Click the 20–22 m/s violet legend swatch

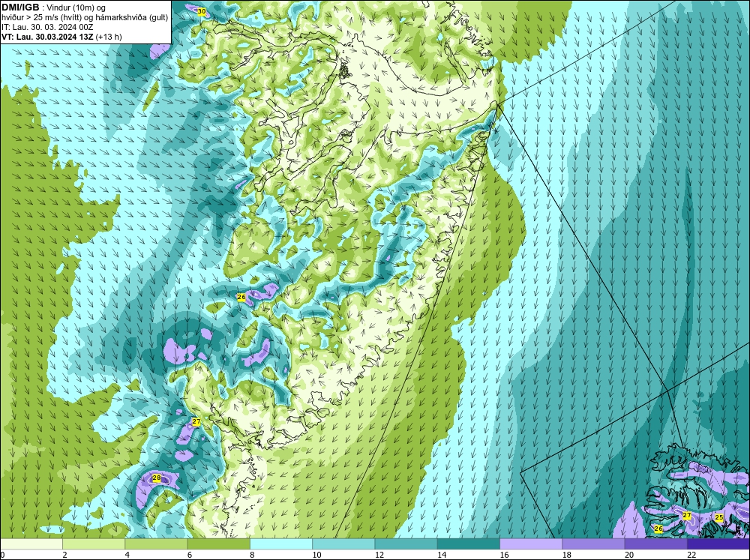655,544
